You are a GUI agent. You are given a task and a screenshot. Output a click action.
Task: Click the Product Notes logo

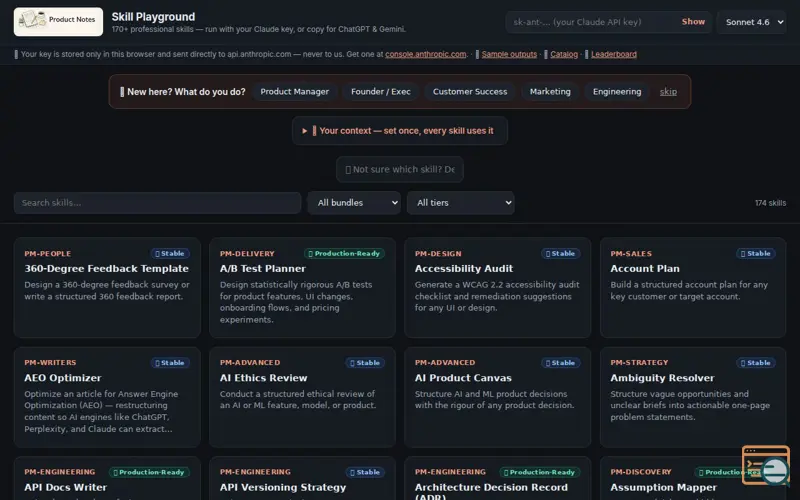[x=58, y=21]
